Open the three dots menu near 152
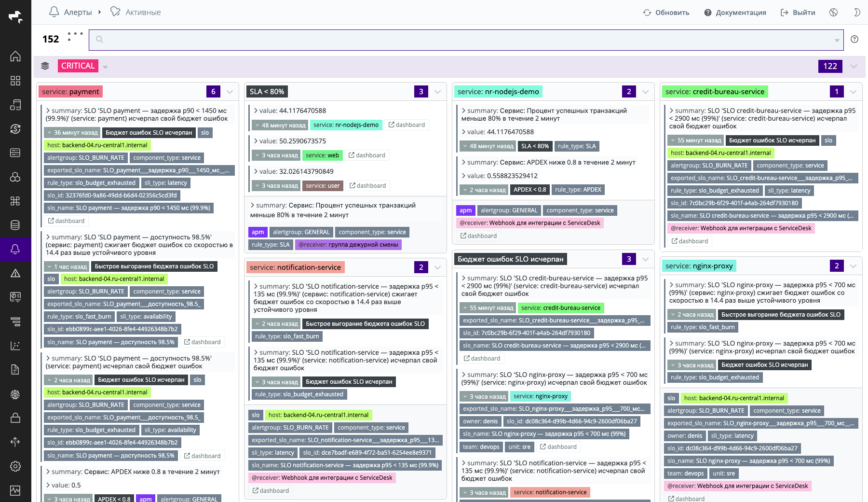The image size is (868, 502). coord(75,36)
